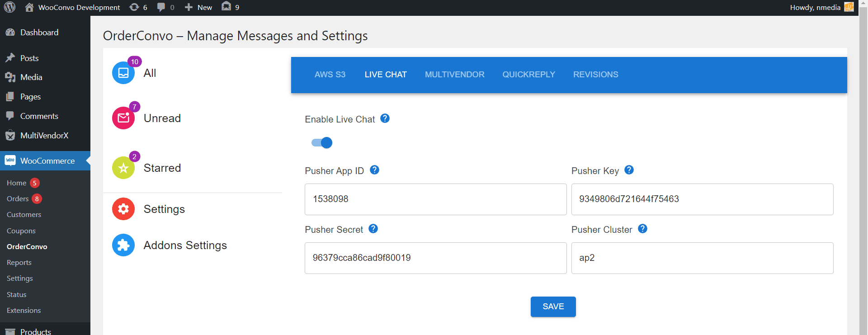This screenshot has height=335, width=868.
Task: Click WooConvo Development site name link
Action: 79,7
